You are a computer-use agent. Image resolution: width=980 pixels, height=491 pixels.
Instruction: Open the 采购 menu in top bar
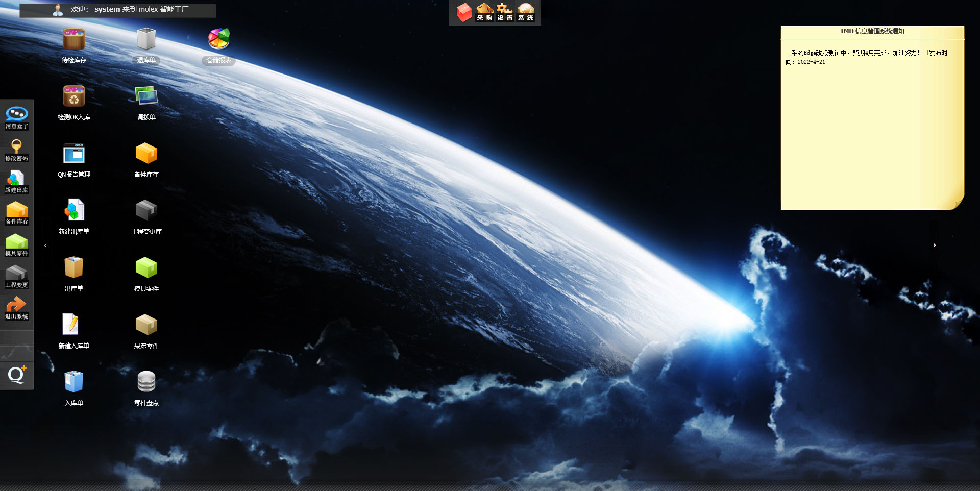point(484,12)
